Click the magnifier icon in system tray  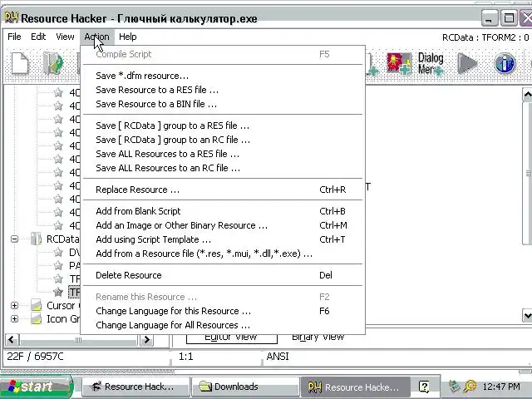470,387
